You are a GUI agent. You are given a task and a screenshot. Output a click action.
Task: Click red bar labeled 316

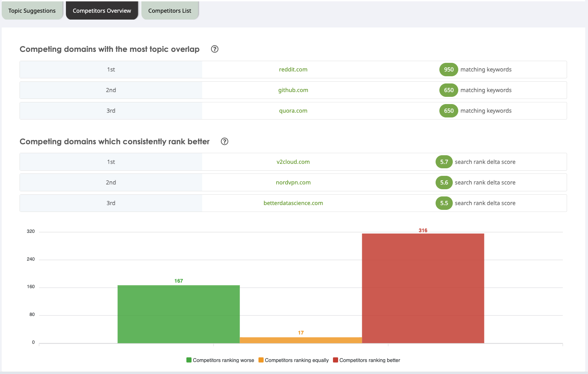tap(423, 288)
